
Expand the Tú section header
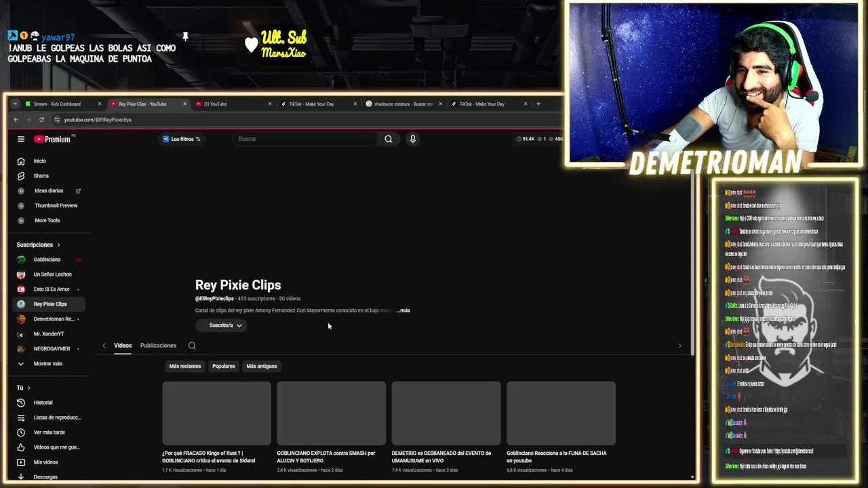tap(24, 388)
